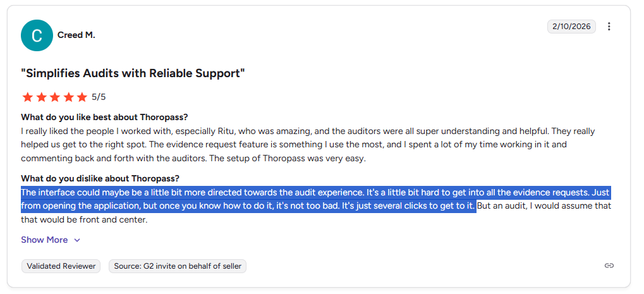The image size is (644, 294).
Task: Select the fourth rating star
Action: tap(69, 97)
